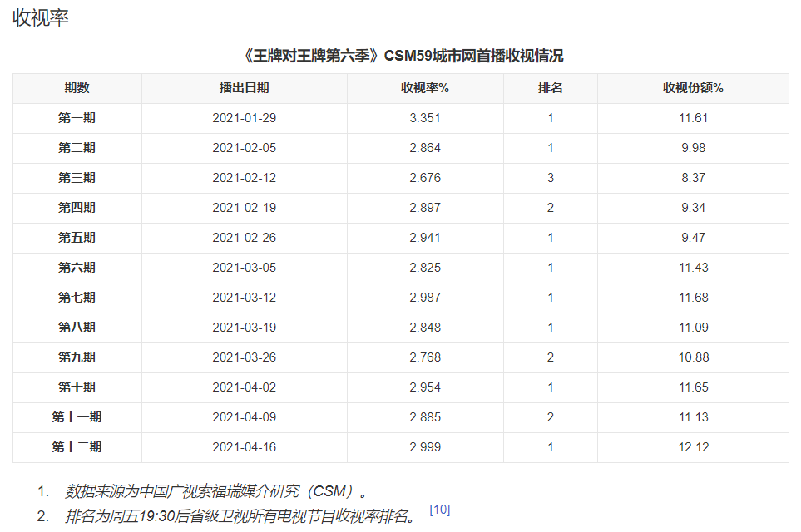Click the footnote about 周五19:30 ranking
The image size is (801, 532).
click(241, 516)
